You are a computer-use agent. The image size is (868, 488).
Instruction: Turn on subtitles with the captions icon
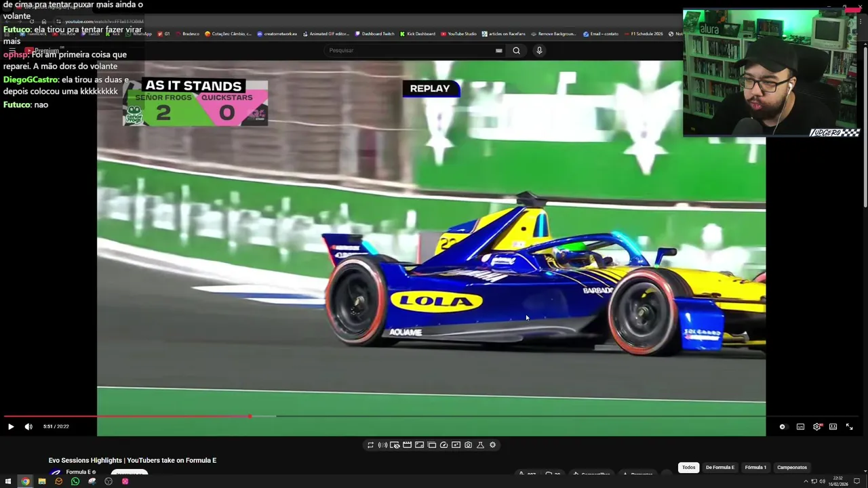[x=800, y=426]
